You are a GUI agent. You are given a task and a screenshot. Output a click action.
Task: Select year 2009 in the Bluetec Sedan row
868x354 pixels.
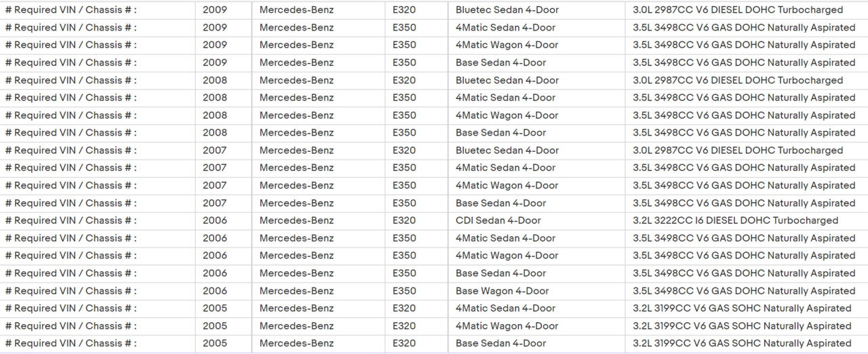215,10
